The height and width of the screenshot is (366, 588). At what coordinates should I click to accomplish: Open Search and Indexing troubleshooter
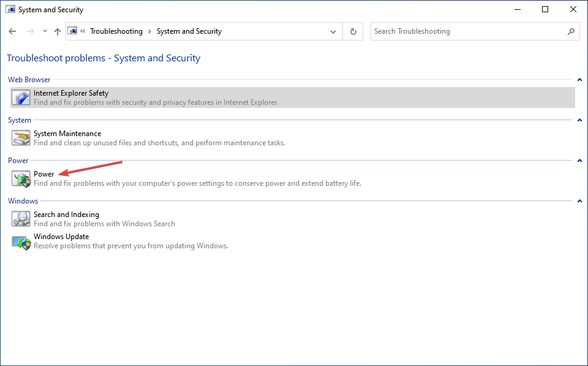point(66,215)
